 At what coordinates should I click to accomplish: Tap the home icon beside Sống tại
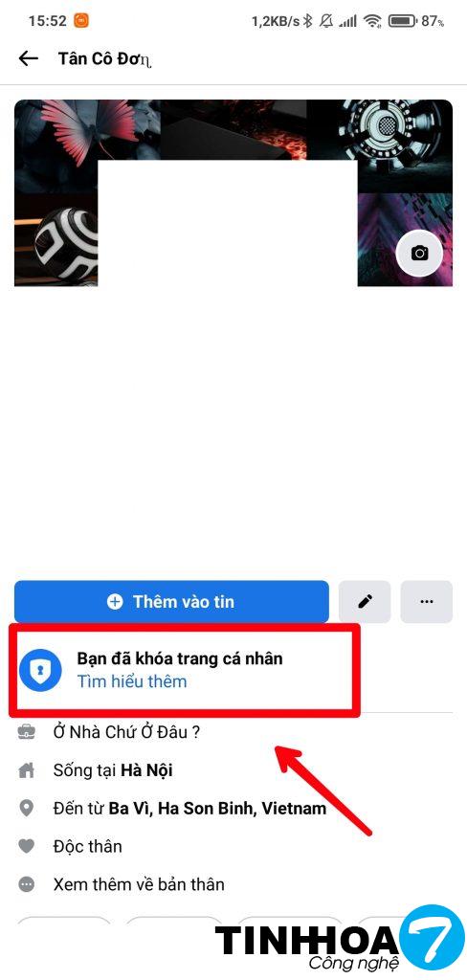coord(26,770)
